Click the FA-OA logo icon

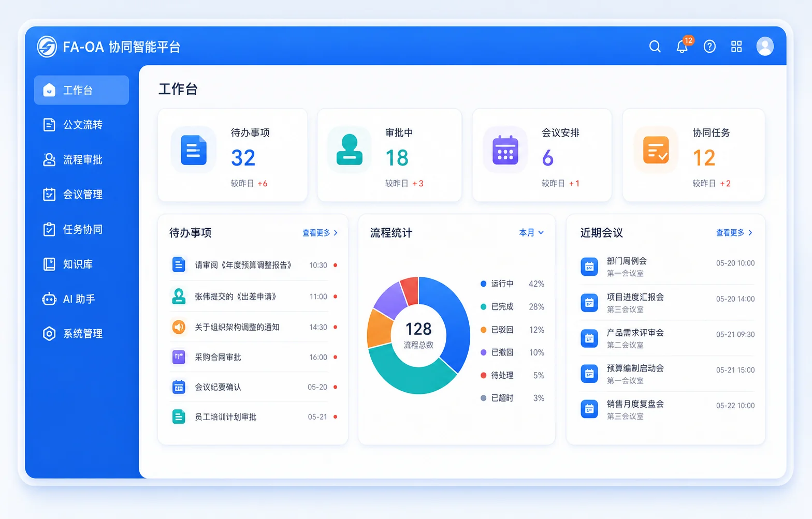point(47,47)
